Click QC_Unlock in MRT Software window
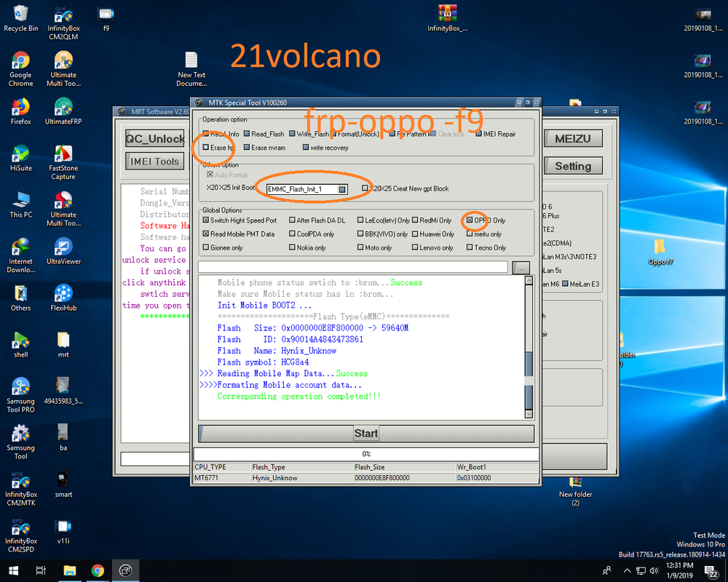The width and height of the screenshot is (728, 582). 155,138
